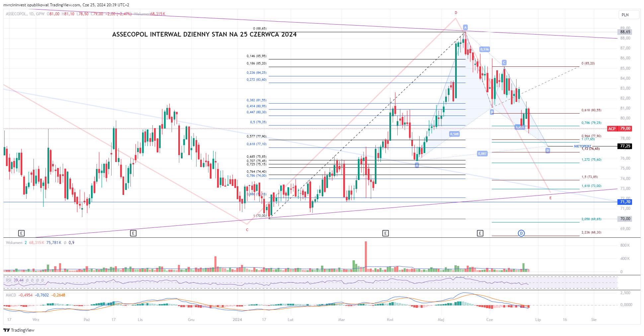This screenshot has height=336, width=644.
Task: Click the TradingView logo at the bottom
Action: pyautogui.click(x=19, y=330)
